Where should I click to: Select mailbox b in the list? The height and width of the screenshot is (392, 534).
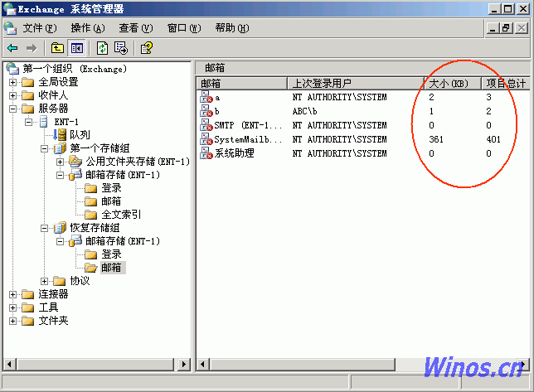[216, 111]
